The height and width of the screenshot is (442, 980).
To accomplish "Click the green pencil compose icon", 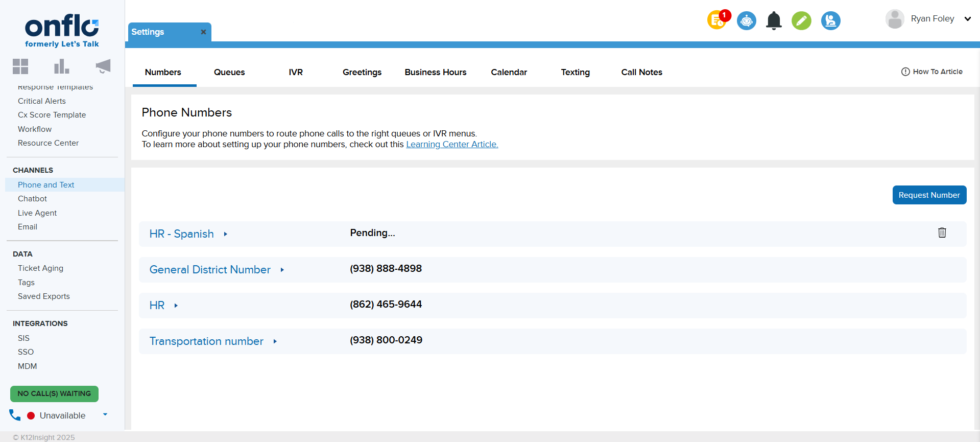I will (x=801, y=21).
